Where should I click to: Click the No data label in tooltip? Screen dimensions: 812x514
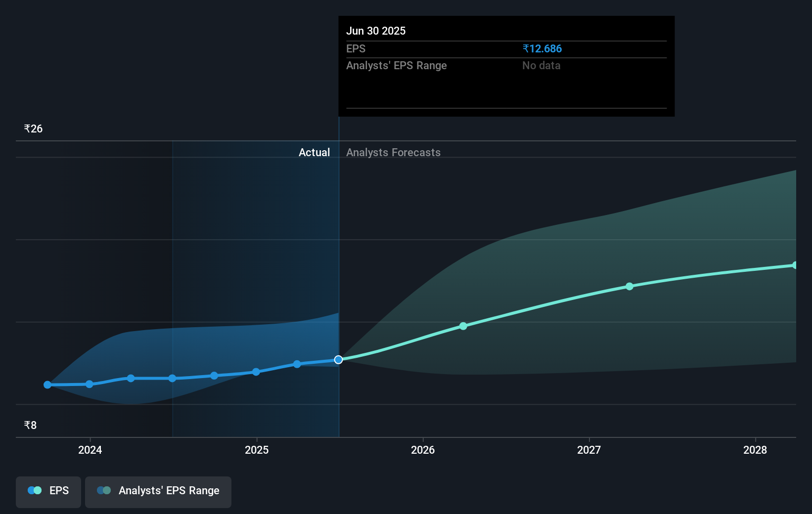coord(541,65)
